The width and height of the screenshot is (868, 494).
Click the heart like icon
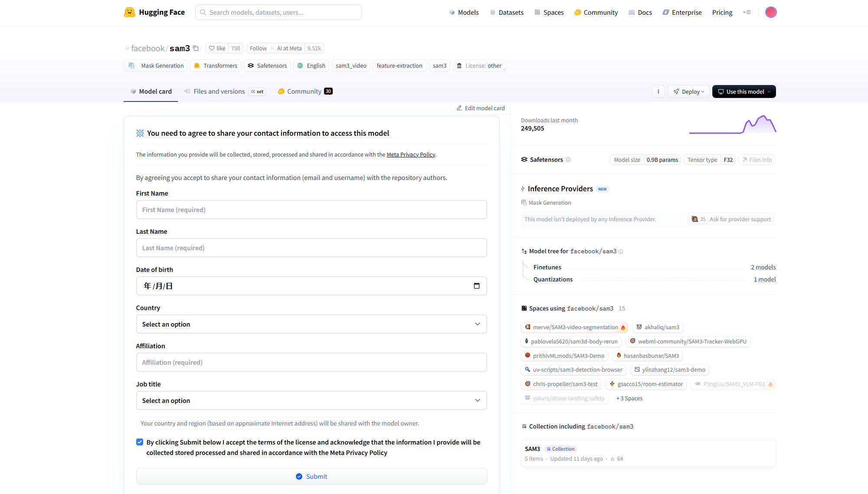(x=212, y=48)
